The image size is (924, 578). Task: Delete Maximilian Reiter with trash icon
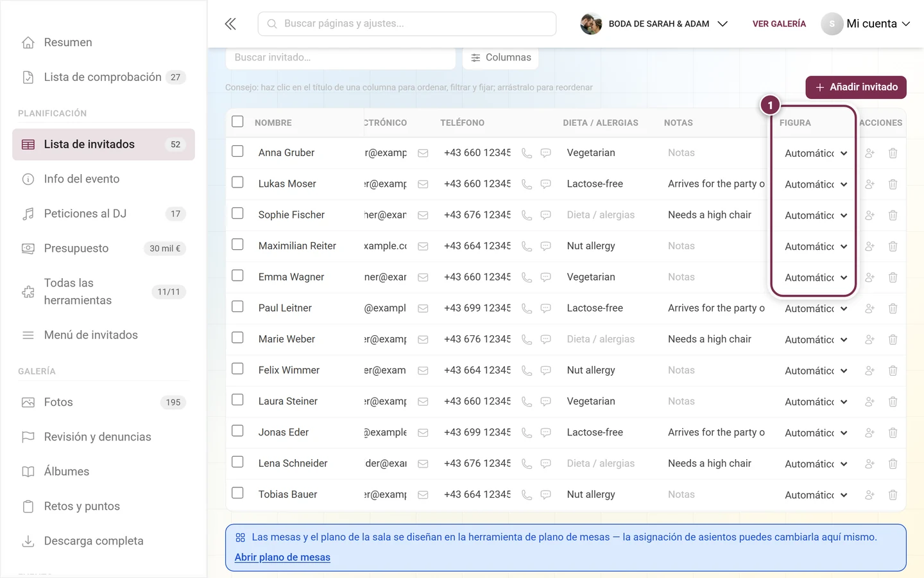click(x=893, y=247)
